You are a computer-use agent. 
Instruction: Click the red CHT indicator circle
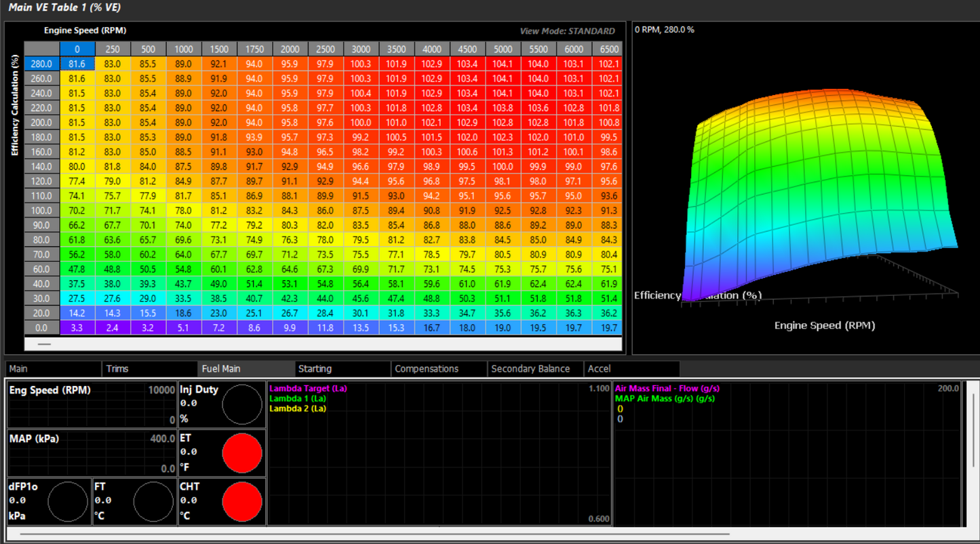242,502
